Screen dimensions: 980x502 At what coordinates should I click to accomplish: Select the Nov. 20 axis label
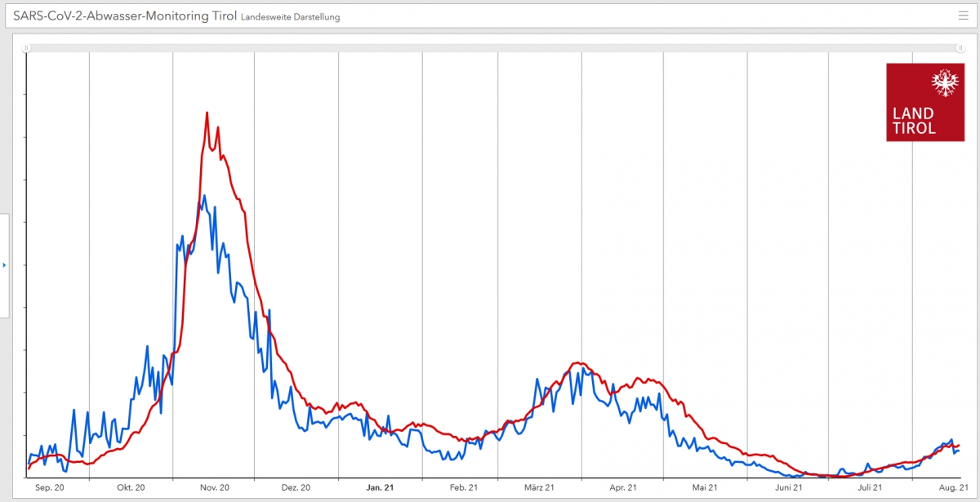click(x=214, y=487)
